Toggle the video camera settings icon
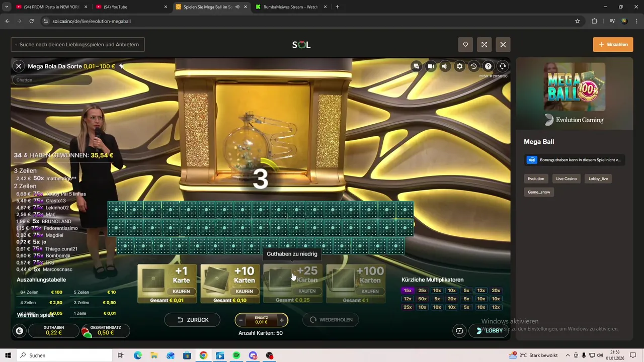644x362 pixels. coord(431,66)
